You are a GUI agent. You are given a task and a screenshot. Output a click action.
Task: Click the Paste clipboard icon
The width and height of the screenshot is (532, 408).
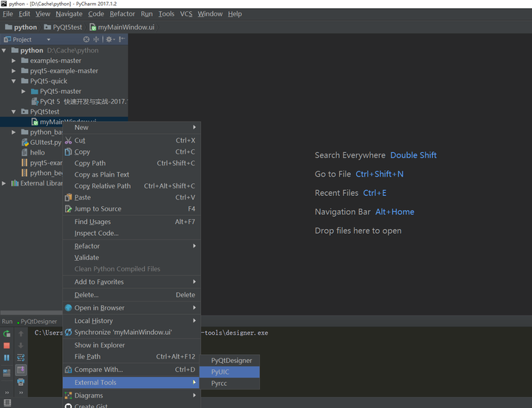click(69, 197)
